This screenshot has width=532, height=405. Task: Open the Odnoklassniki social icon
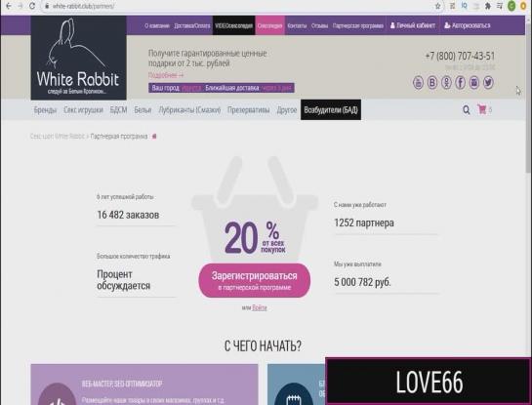[x=446, y=82]
